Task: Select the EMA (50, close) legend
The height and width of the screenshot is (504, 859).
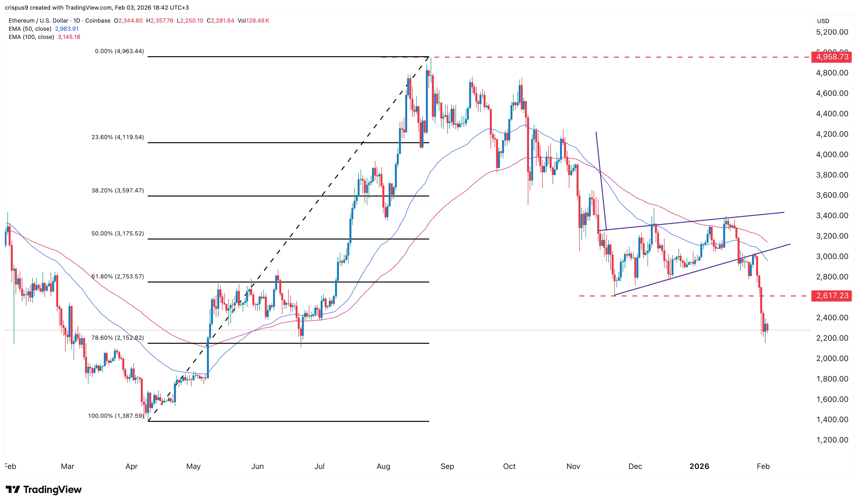Action: (x=30, y=29)
